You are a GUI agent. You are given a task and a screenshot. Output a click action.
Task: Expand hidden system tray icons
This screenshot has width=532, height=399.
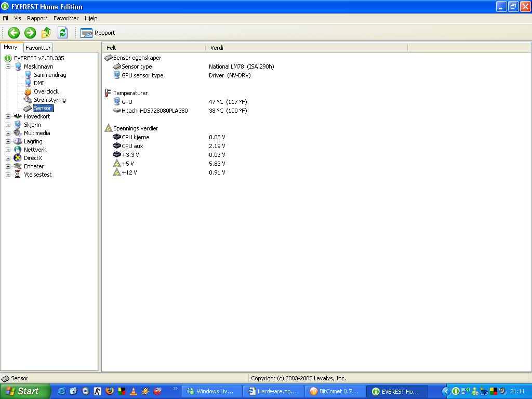coord(446,392)
